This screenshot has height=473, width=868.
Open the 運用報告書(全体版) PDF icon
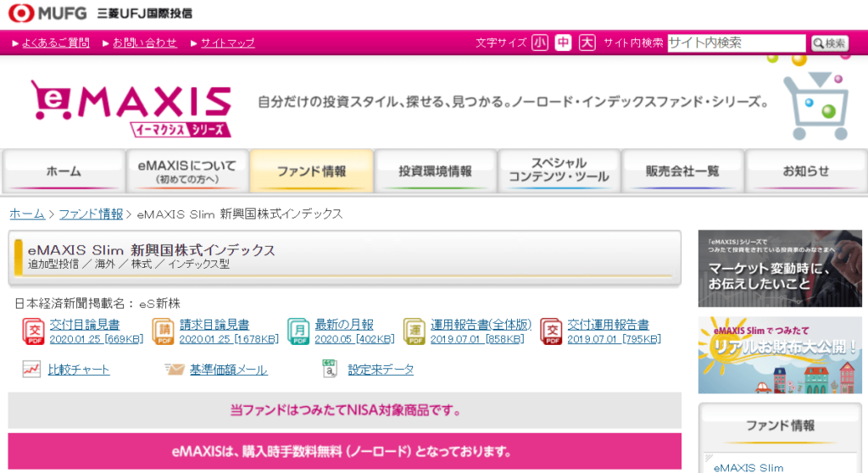click(x=415, y=331)
